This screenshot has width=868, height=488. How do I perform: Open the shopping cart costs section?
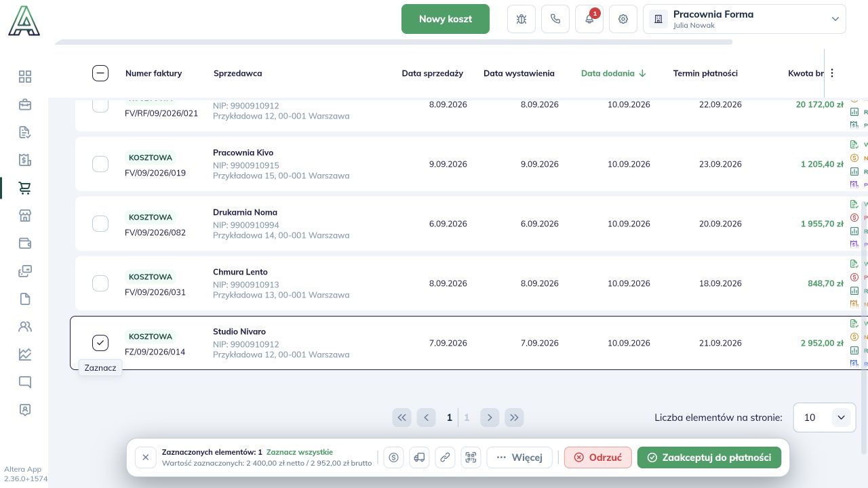pos(25,188)
